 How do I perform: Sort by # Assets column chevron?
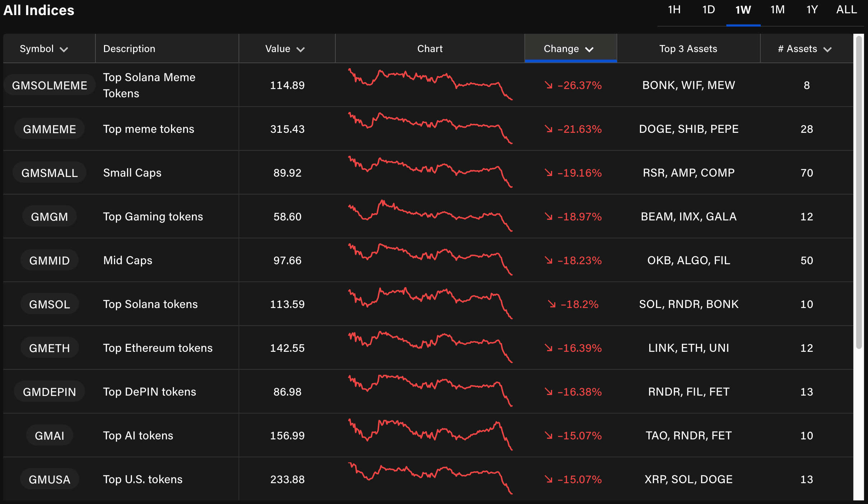pos(827,49)
